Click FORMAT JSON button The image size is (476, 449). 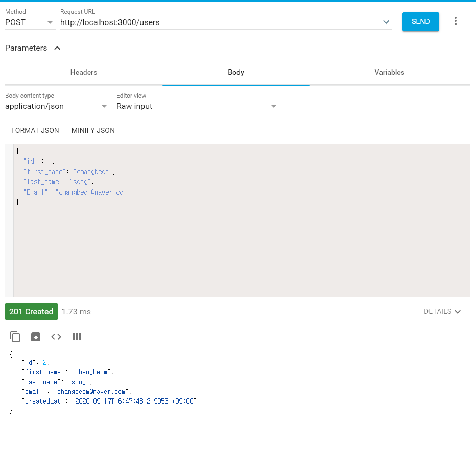pos(35,130)
